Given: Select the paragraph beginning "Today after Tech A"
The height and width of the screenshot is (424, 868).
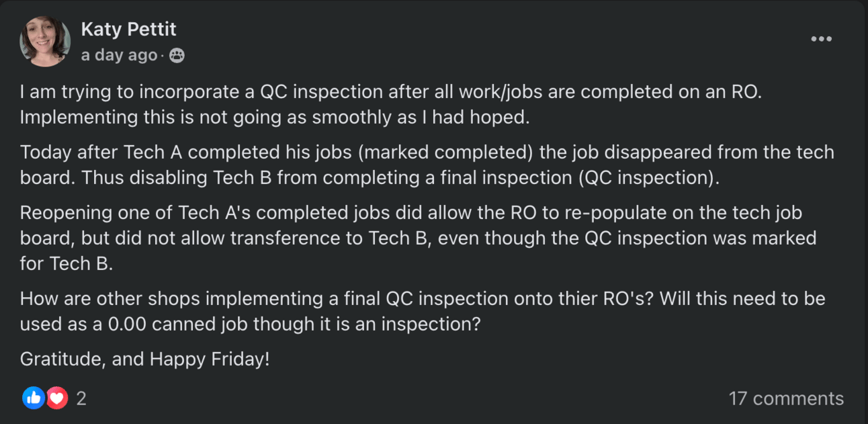Looking at the screenshot, I should coord(427,165).
